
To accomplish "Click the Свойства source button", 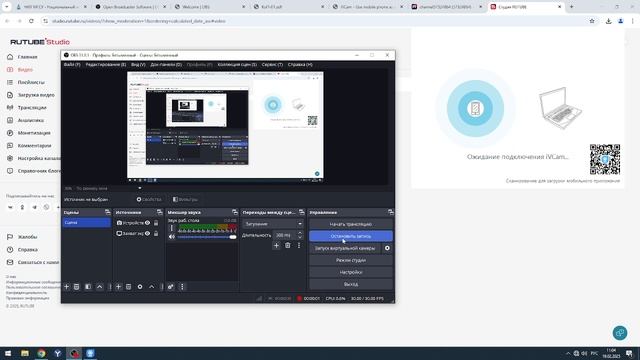I will pyautogui.click(x=149, y=200).
